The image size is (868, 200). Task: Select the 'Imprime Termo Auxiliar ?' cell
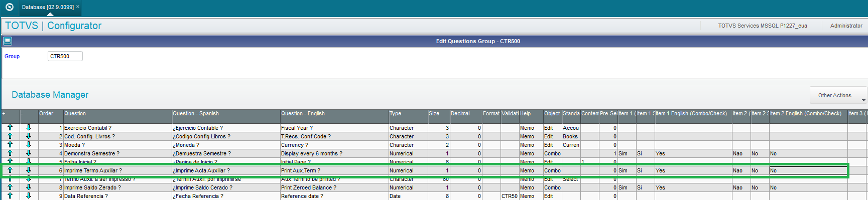tap(117, 170)
